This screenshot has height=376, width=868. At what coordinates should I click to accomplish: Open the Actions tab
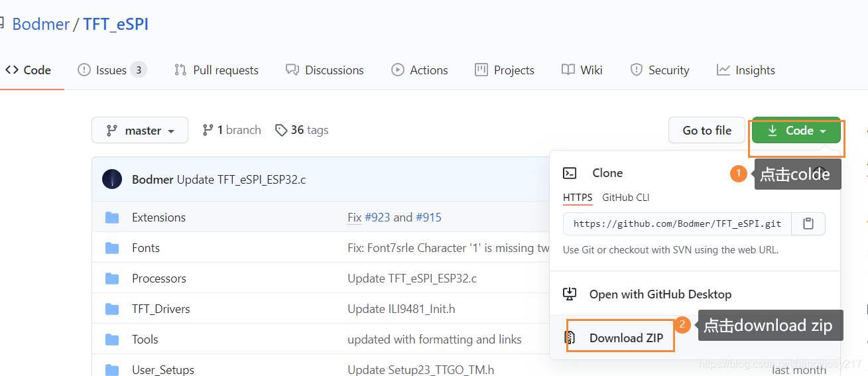point(420,70)
